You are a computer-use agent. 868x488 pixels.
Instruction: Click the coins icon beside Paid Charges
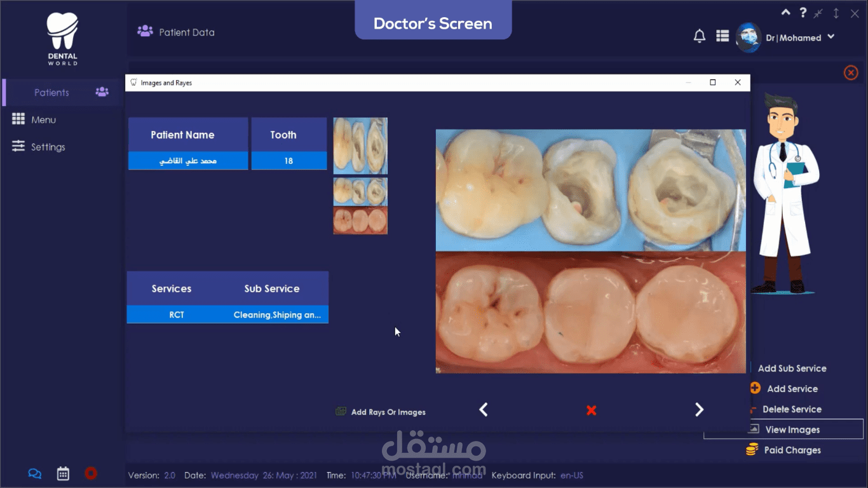click(x=752, y=450)
